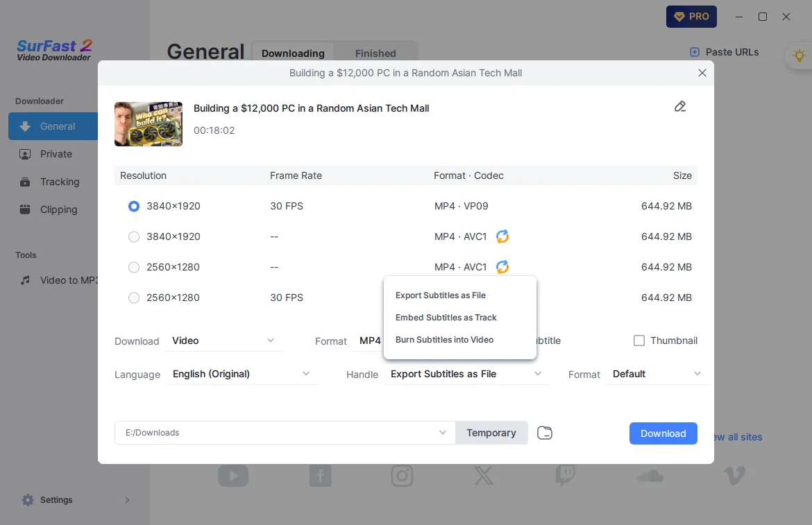The image size is (812, 525).
Task: Click the Frame Rate column header
Action: pos(296,176)
